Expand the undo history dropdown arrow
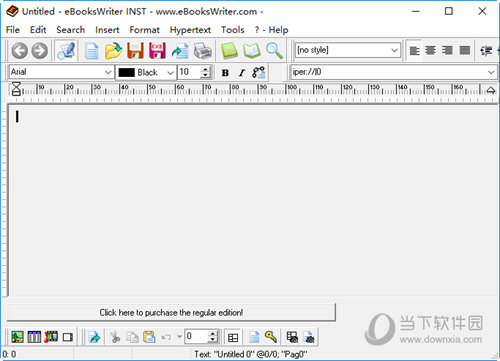Screen dimensions: 500x361 click(x=179, y=337)
